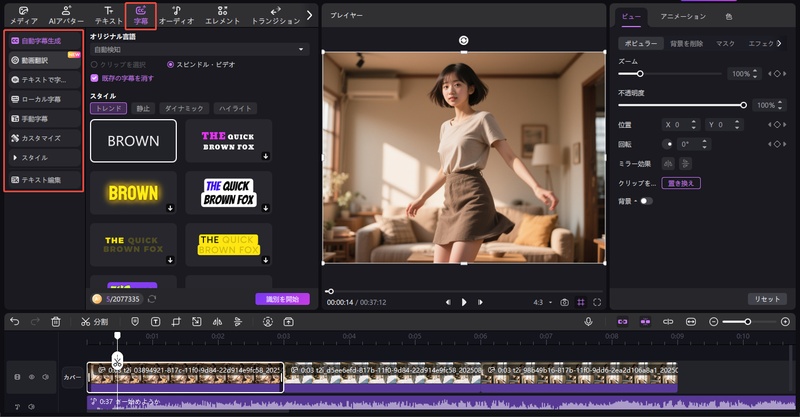Toggle video track visibility eye icon
Viewport: 800px width, 417px height.
coord(32,377)
